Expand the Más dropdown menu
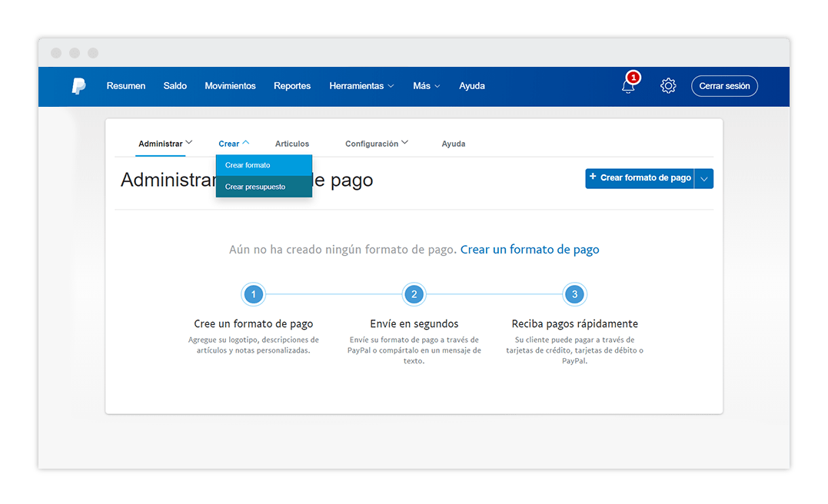The image size is (828, 504). (426, 86)
